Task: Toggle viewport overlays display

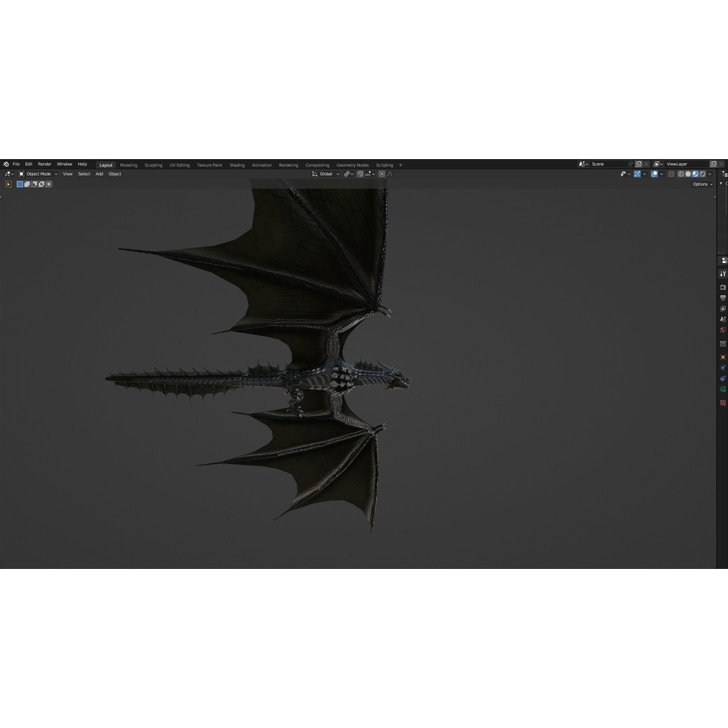Action: (x=654, y=174)
